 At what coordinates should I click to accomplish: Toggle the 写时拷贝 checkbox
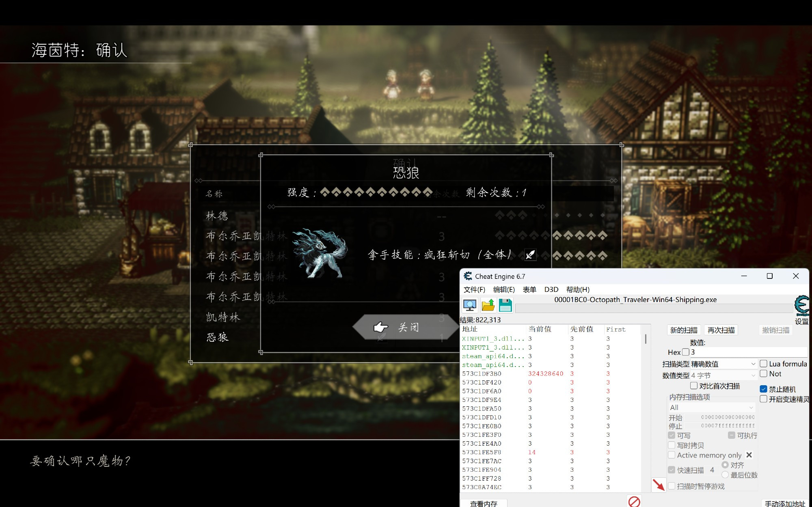pyautogui.click(x=672, y=445)
